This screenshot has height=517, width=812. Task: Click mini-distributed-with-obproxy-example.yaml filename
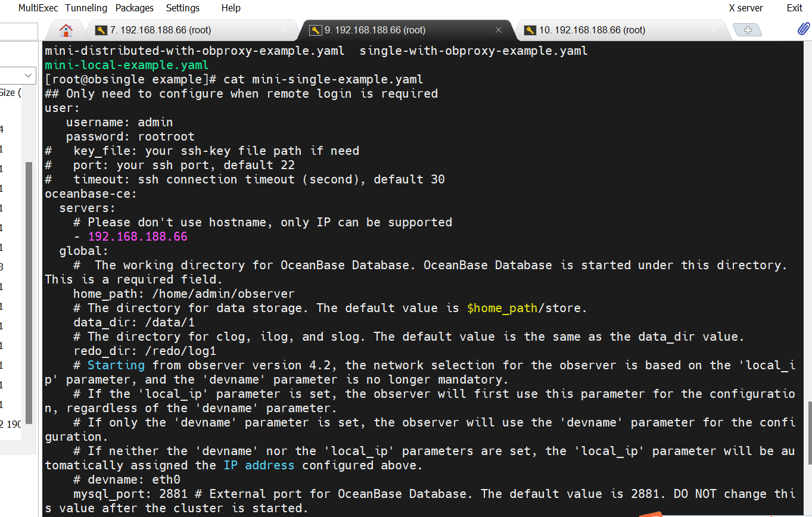click(195, 51)
